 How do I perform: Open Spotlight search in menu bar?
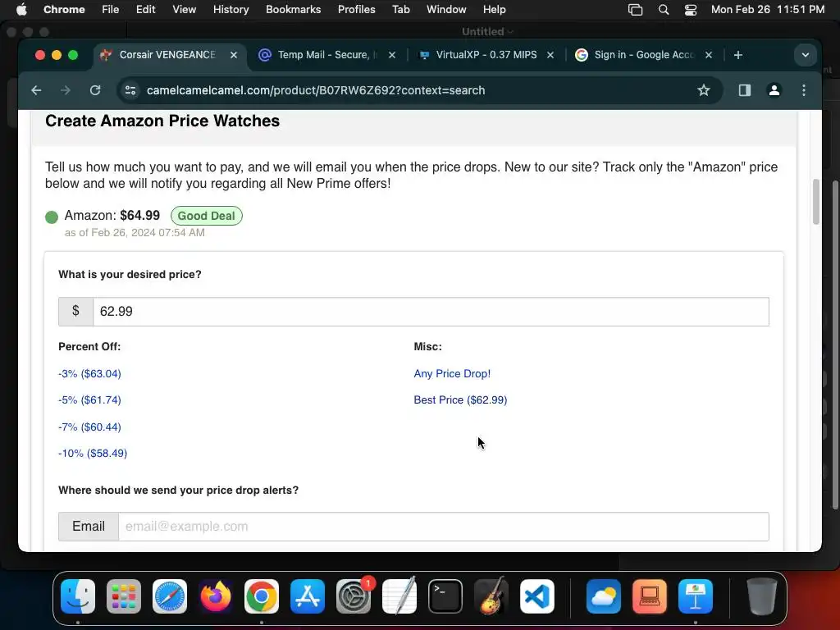click(x=663, y=10)
